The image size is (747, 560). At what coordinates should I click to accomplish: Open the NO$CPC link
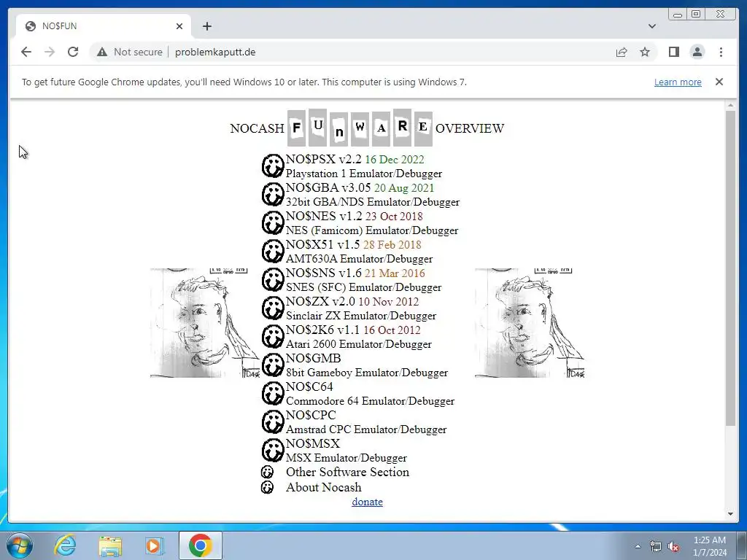tap(311, 415)
